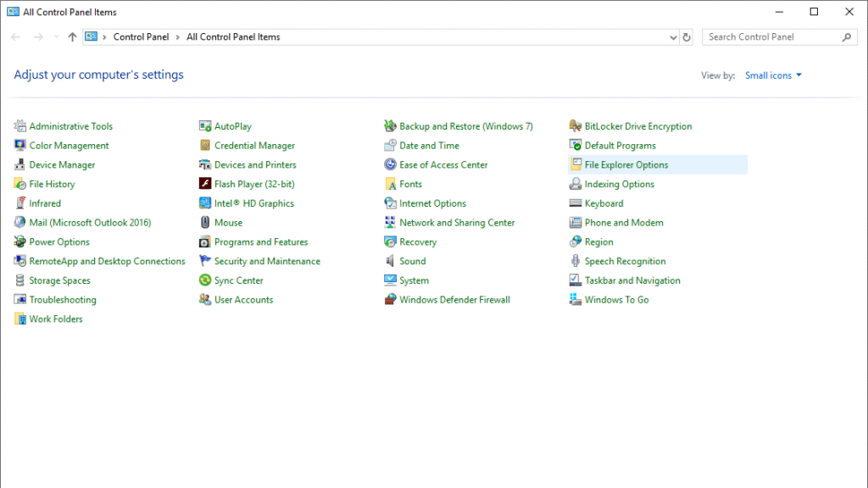The width and height of the screenshot is (868, 488).
Task: Open the recent locations dropdown arrow
Action: coord(57,37)
